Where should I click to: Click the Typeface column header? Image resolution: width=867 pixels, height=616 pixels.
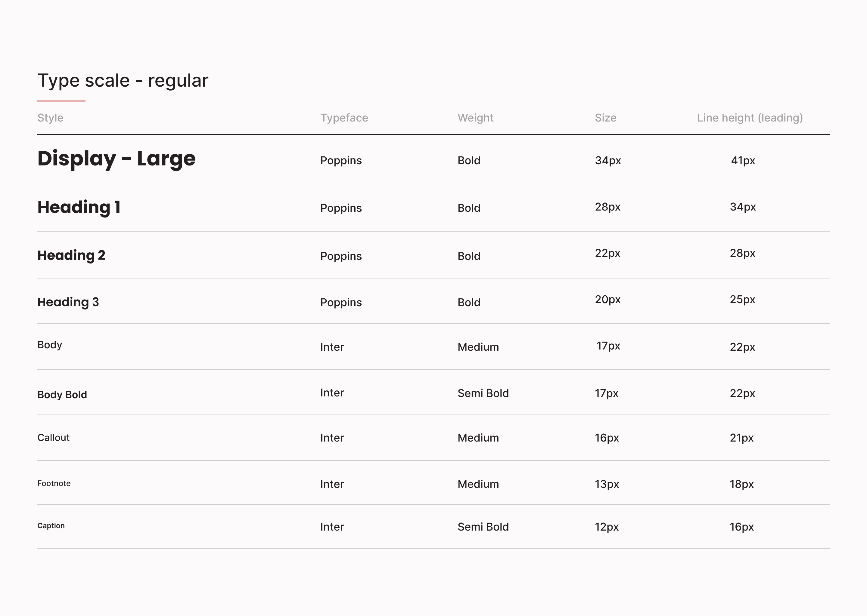[x=344, y=118]
